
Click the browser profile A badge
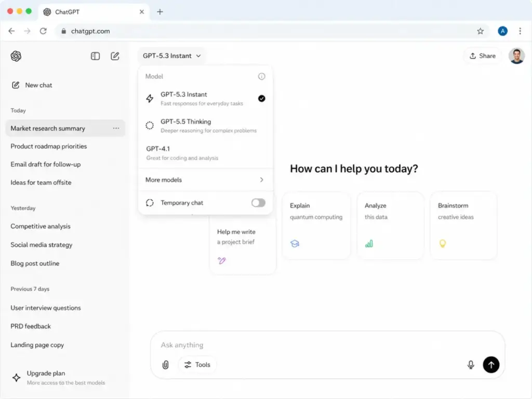pos(502,31)
